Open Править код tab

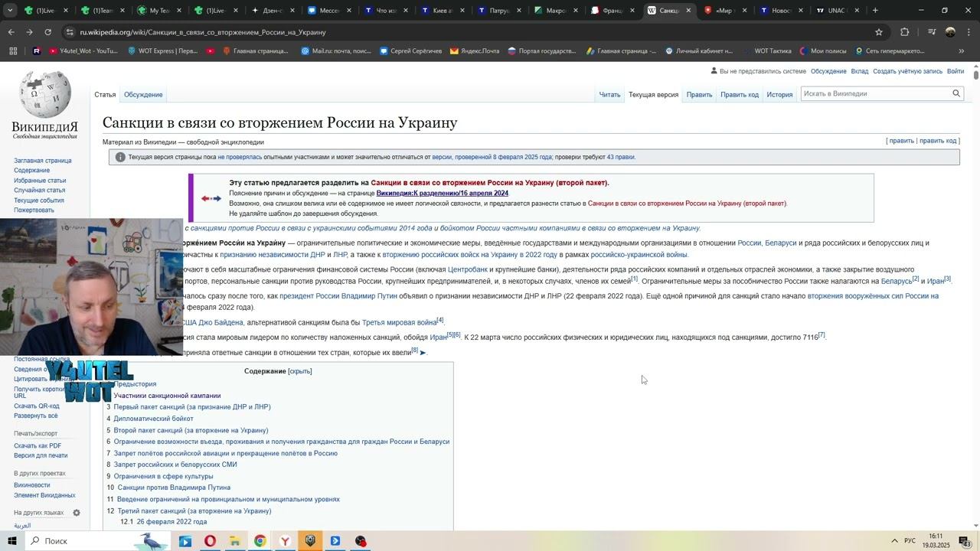[740, 95]
